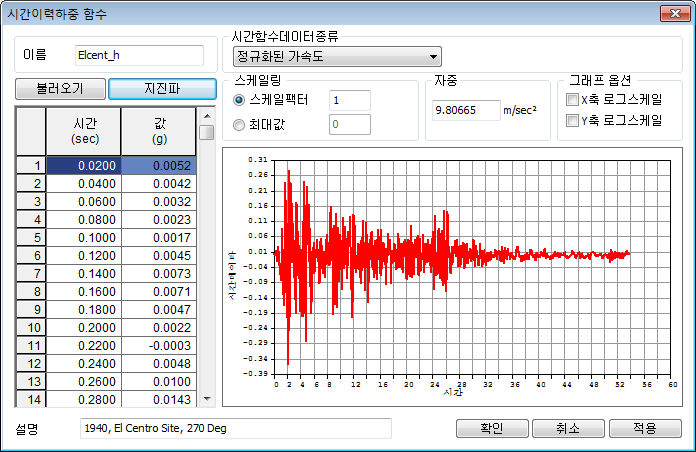This screenshot has width=696, height=452.
Task: Enable Y축 로그스케일 checkbox
Action: point(572,120)
